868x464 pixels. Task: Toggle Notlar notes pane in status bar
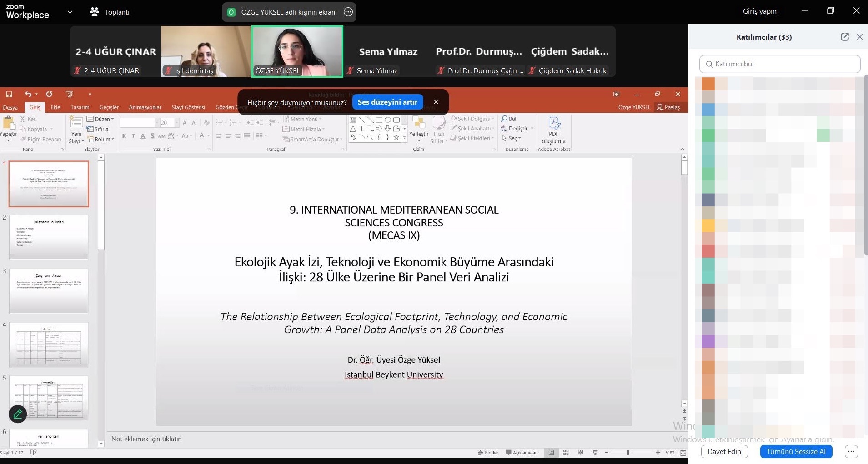click(488, 453)
